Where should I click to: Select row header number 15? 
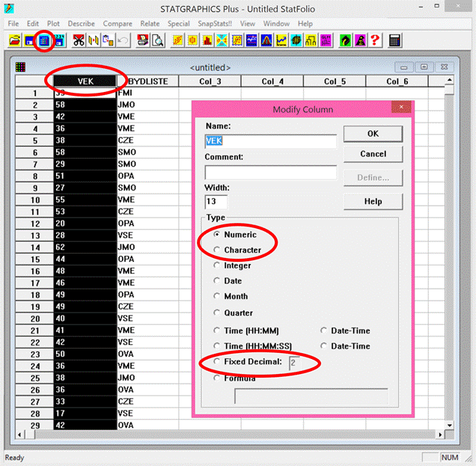(x=34, y=260)
